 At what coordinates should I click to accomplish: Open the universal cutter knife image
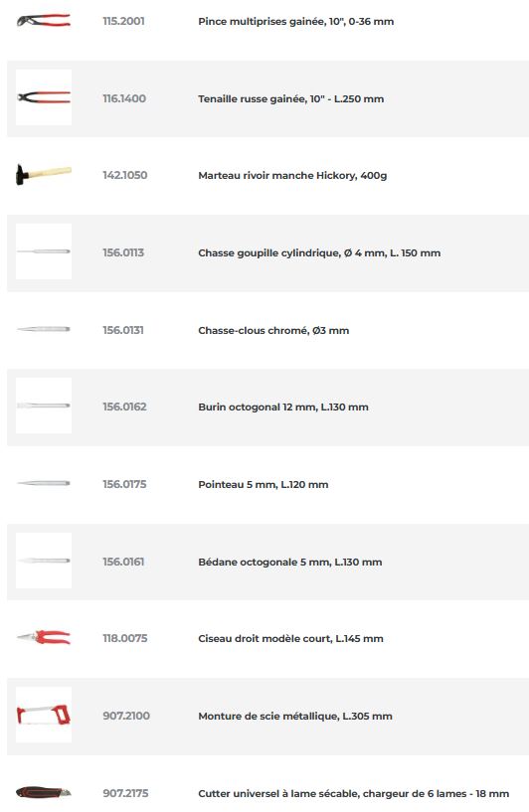click(44, 792)
